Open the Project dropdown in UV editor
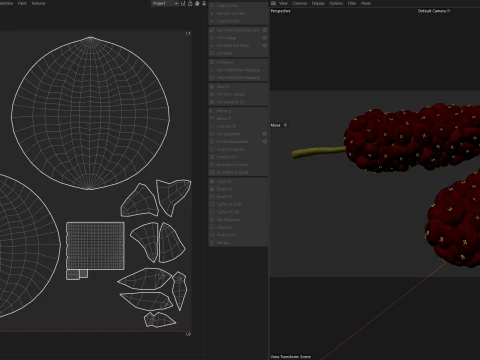This screenshot has width=480, height=360. click(165, 3)
